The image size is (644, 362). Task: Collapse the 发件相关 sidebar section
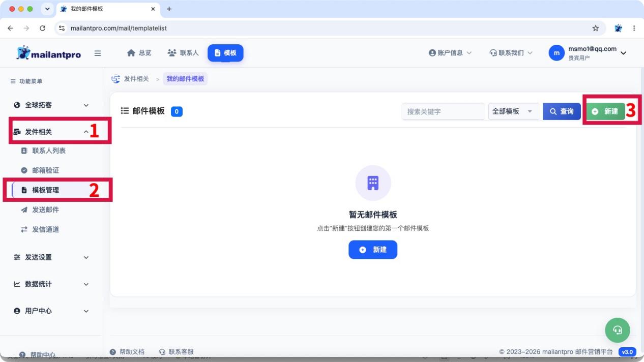tap(52, 132)
